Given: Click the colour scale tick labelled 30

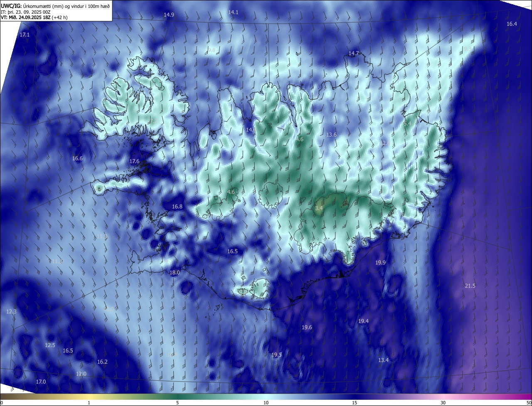Looking at the screenshot, I should [x=443, y=403].
